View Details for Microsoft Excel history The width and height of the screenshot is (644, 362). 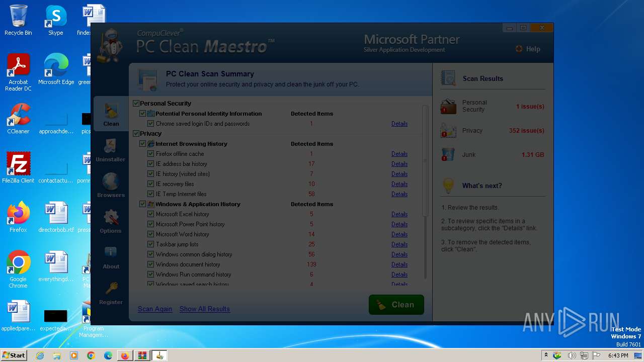pyautogui.click(x=399, y=214)
